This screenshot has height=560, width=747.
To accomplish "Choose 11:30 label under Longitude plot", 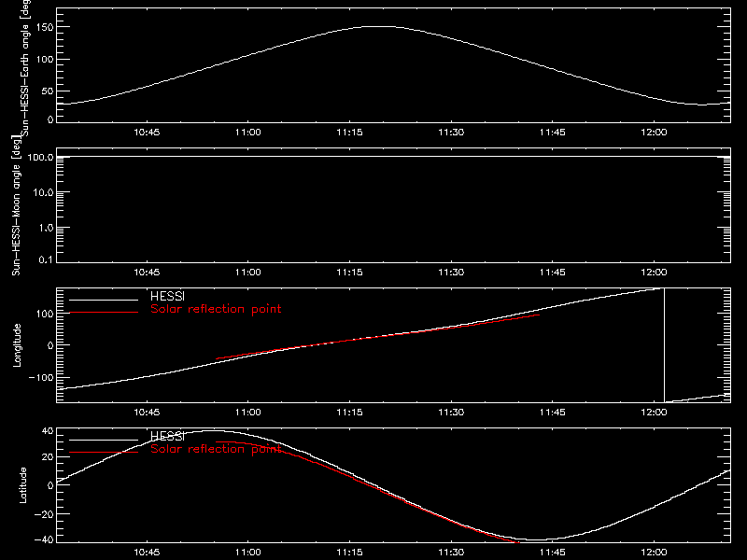I will point(451,413).
